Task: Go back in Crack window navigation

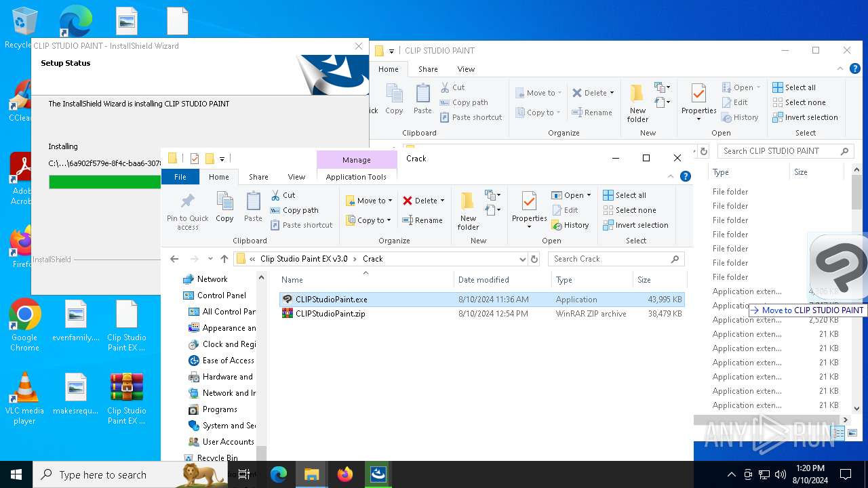Action: (174, 259)
